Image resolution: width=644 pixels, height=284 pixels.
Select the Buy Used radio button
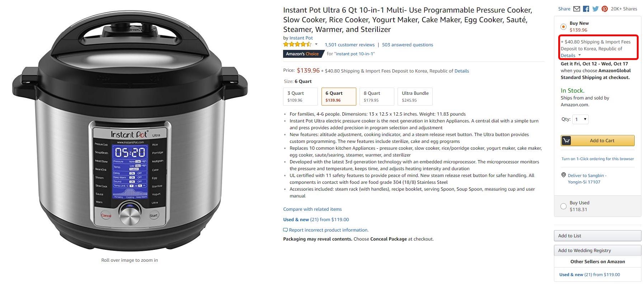[x=563, y=206]
